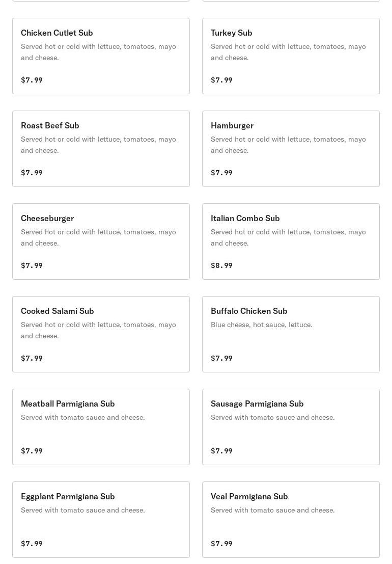Click the Meatball Parmigiana Sub description
This screenshot has height=564, width=392.
pos(83,417)
